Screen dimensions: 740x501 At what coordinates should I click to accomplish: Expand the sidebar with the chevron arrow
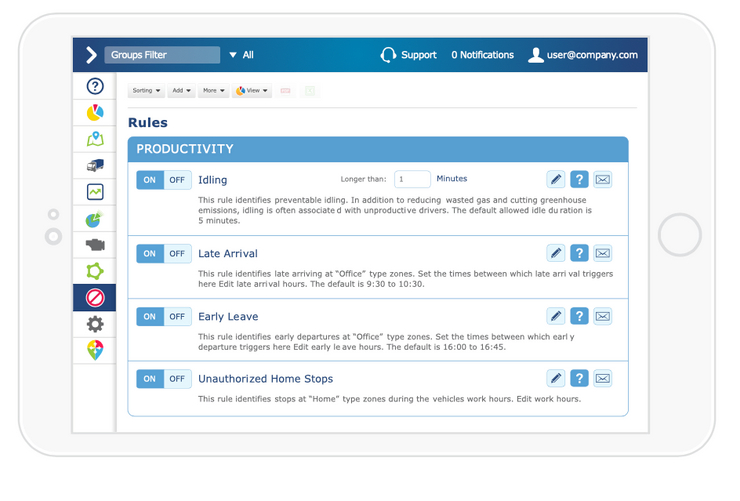pos(92,55)
